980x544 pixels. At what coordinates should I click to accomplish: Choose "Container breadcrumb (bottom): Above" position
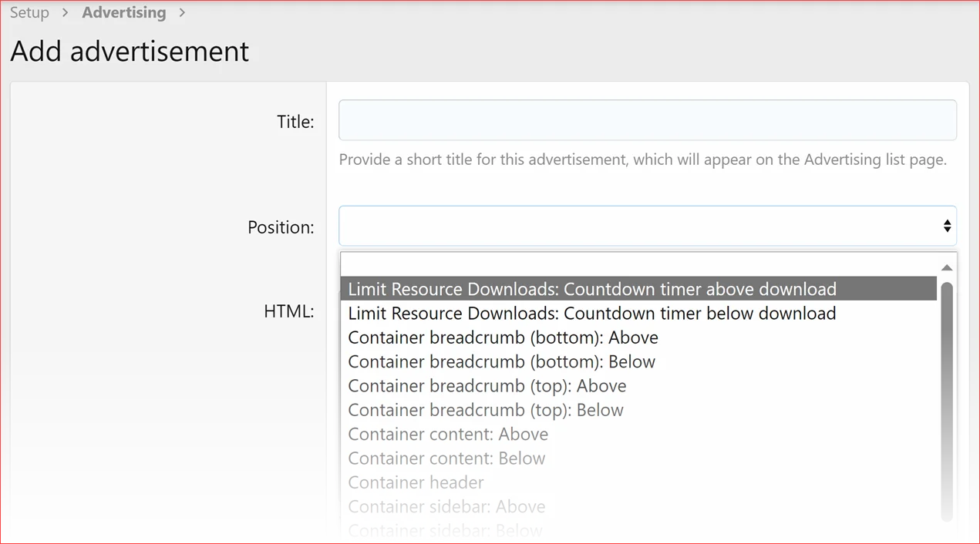point(503,337)
